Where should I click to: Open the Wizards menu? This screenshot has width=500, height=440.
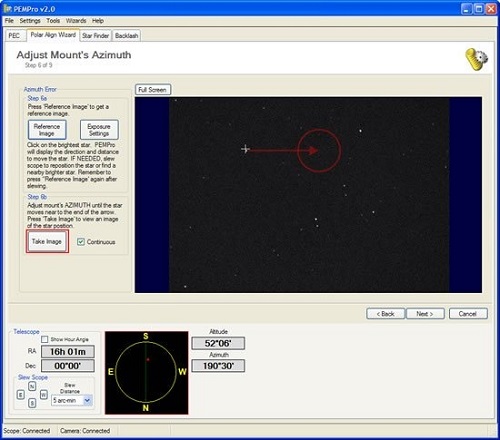(x=76, y=21)
